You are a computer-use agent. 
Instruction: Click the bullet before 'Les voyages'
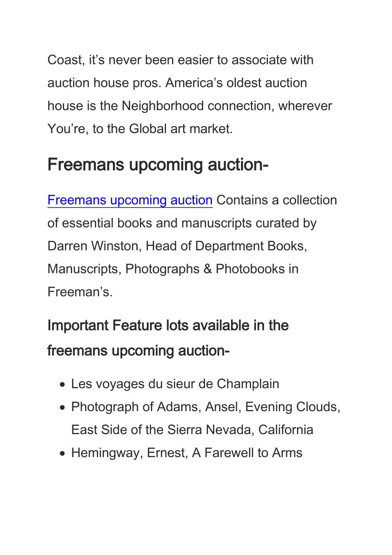click(62, 385)
